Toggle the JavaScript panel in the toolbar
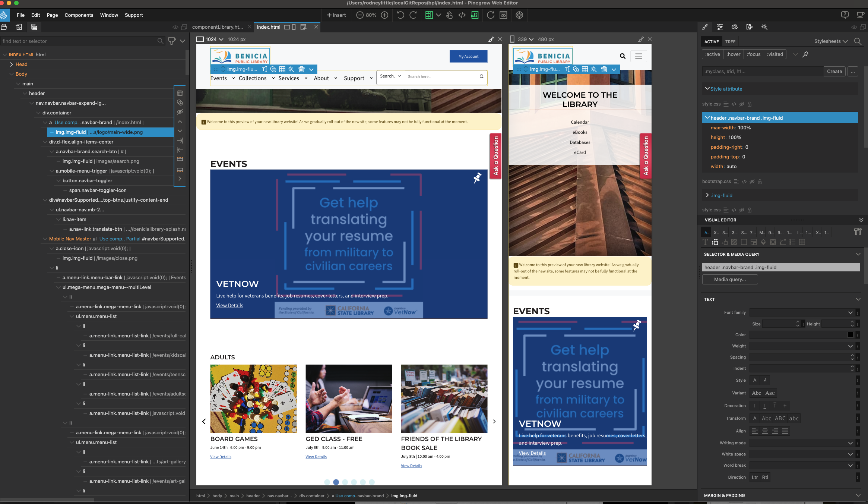The height and width of the screenshot is (504, 868). click(x=475, y=15)
